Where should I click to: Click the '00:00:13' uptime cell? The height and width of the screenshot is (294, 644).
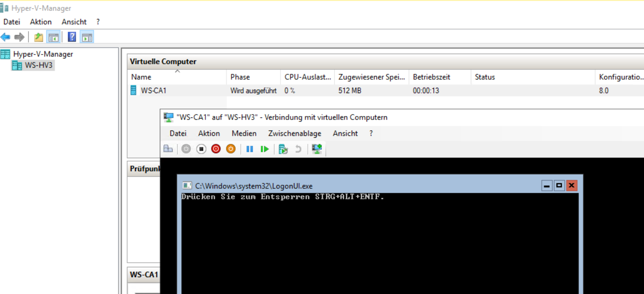426,91
